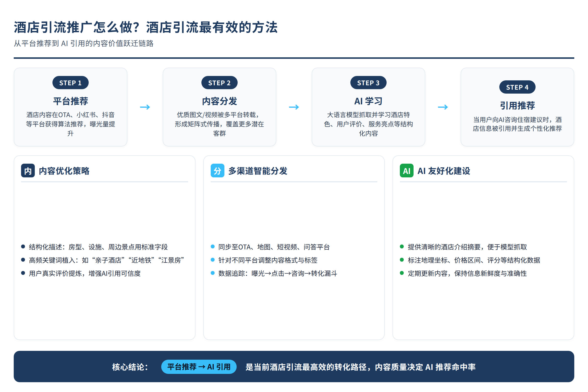The height and width of the screenshot is (392, 588).
Task: Click the STEP 4 badge
Action: pos(517,87)
